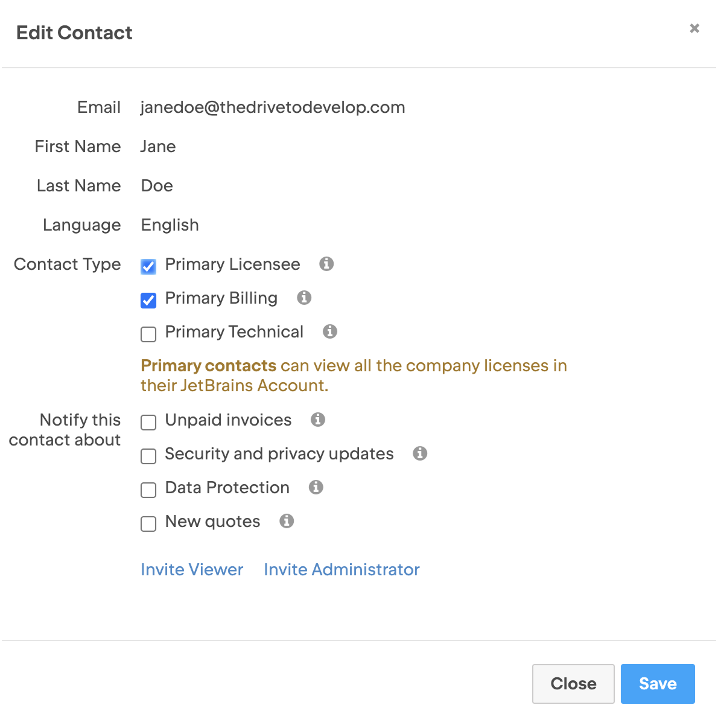718x728 pixels.
Task: Click the info icon next to Primary Licensee
Action: 326,264
